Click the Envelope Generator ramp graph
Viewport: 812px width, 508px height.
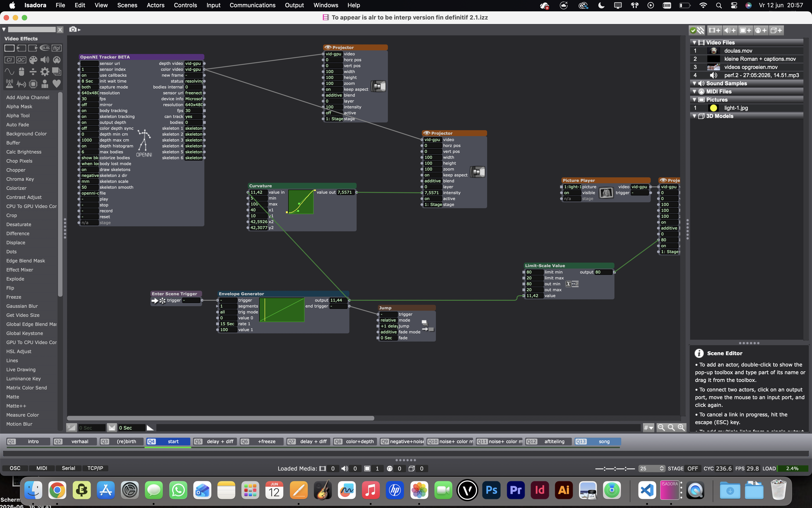[x=282, y=310]
